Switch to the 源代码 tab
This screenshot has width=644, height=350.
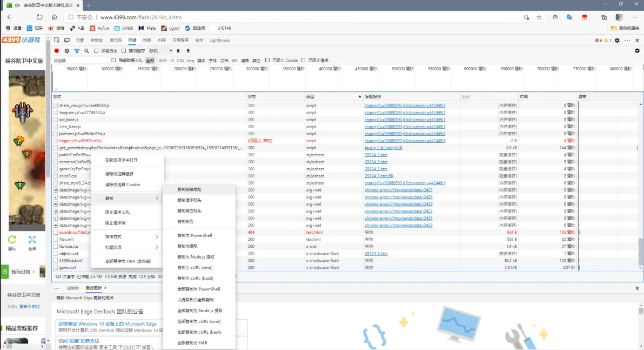click(116, 41)
